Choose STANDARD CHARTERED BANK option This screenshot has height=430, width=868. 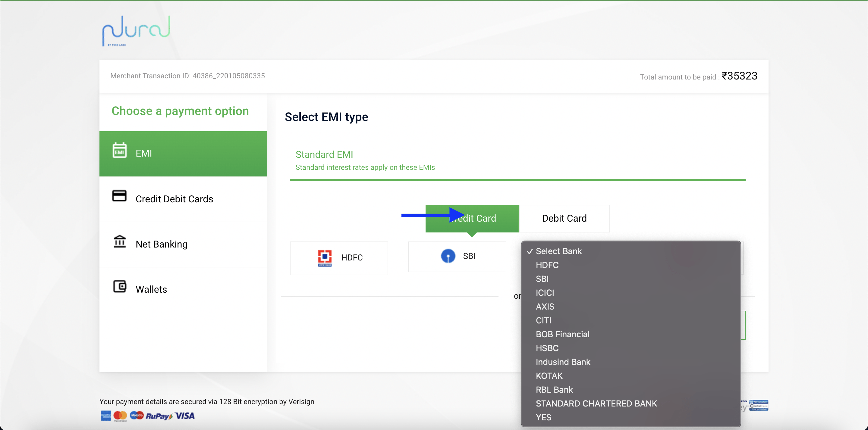[x=596, y=404]
